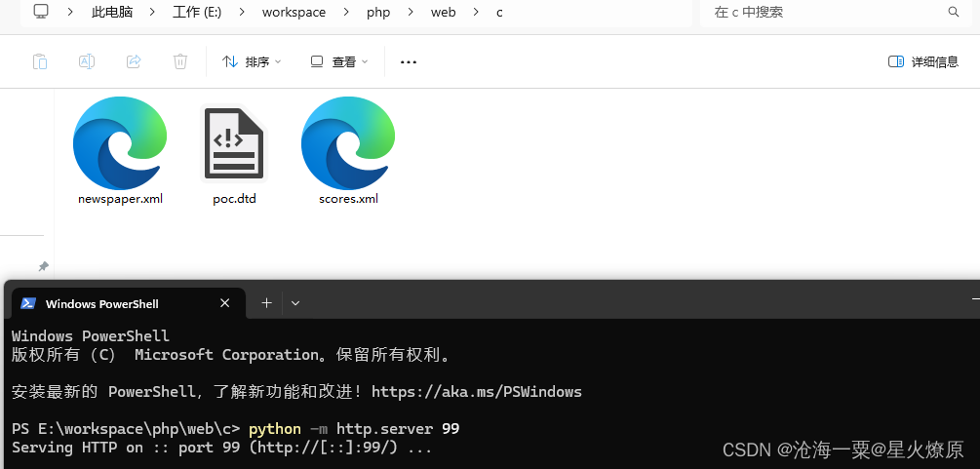Expand the chevron after workspace in breadcrumb
The image size is (980, 469).
click(x=346, y=12)
